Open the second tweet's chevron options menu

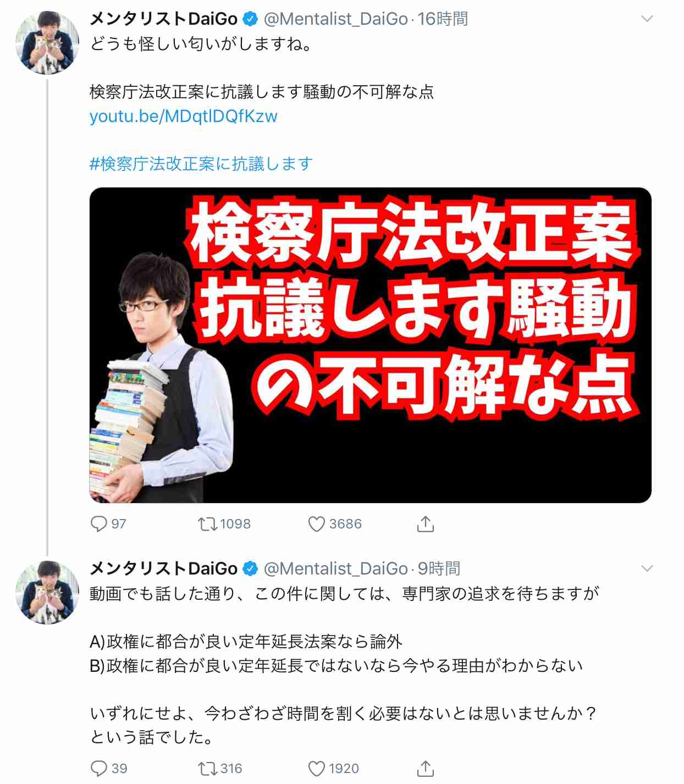tap(647, 568)
